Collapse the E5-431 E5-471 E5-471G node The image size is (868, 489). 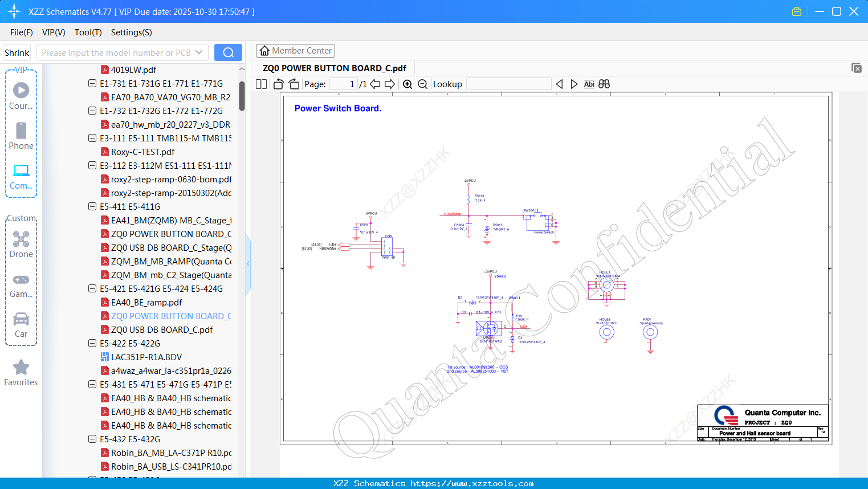point(92,384)
